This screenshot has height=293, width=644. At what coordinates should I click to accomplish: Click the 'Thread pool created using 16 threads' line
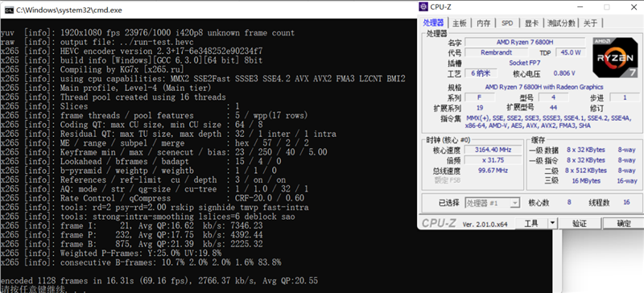[113, 97]
